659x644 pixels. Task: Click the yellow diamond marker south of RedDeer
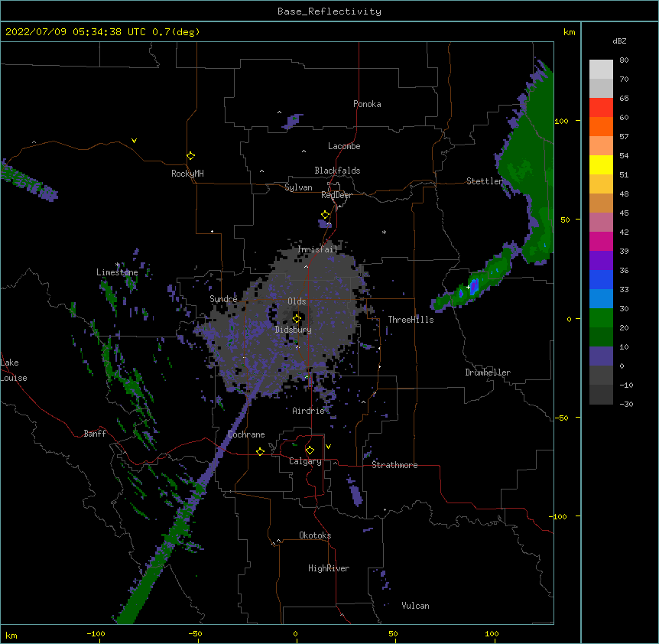[x=326, y=215]
